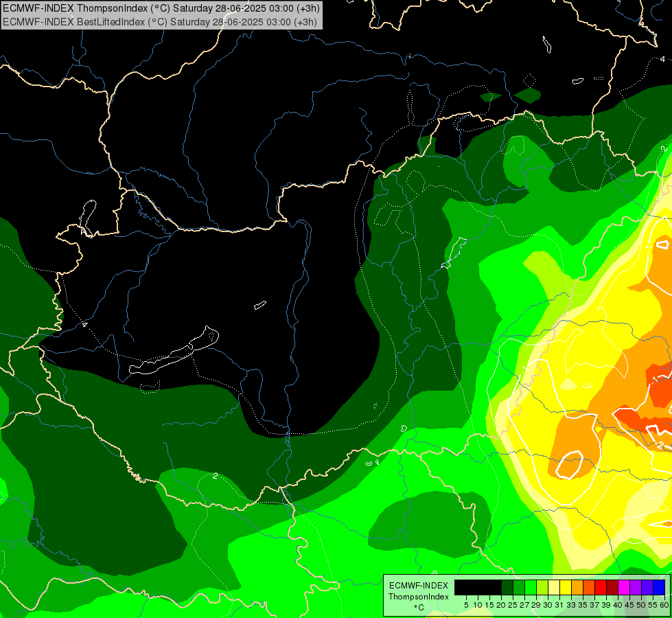672x618 pixels.
Task: Click the ThompsonIndex label in the legend
Action: [419, 597]
